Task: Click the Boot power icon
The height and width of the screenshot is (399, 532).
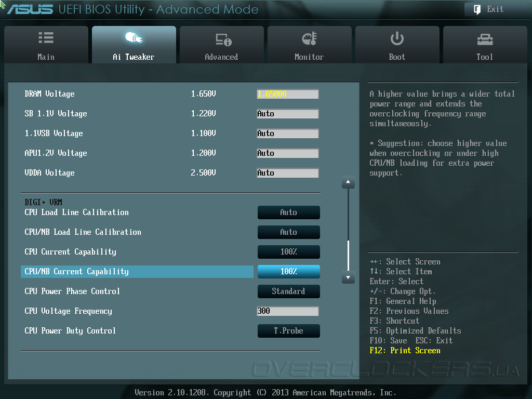Action: tap(397, 38)
